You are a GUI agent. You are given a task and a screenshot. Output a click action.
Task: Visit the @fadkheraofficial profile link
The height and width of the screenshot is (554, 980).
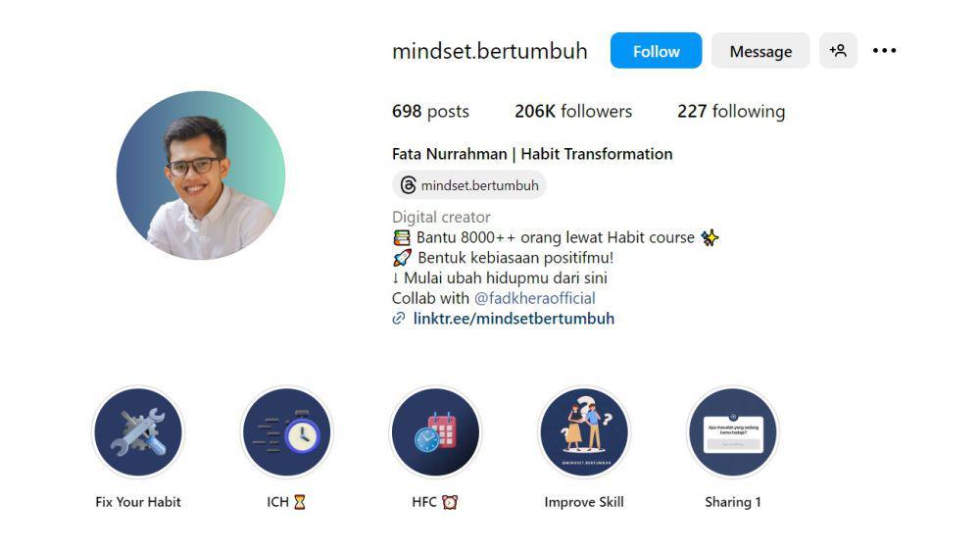click(534, 298)
